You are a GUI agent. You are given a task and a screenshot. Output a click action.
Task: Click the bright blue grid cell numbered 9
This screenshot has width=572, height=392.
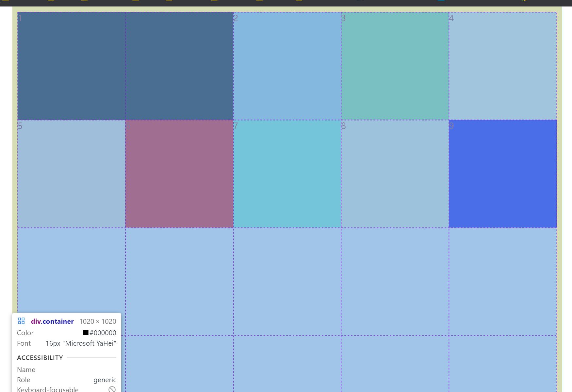coord(503,174)
